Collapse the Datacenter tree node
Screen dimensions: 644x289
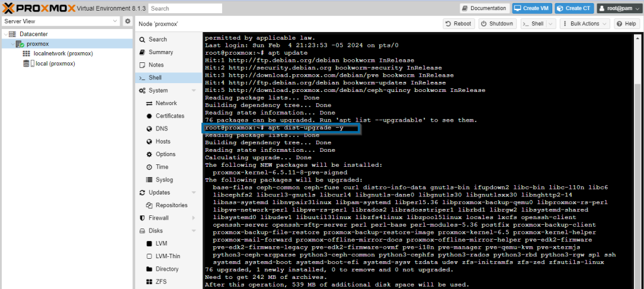point(5,34)
